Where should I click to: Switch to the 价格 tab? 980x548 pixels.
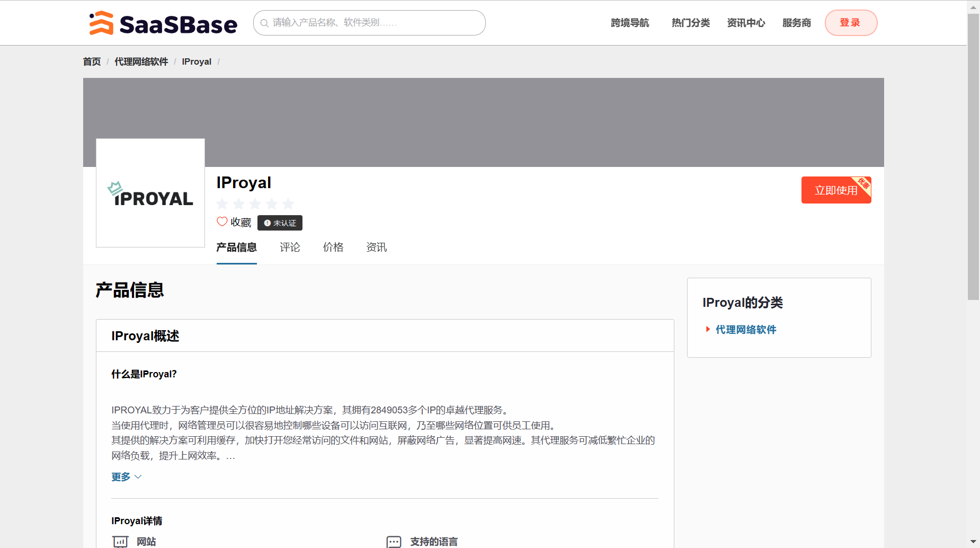click(333, 248)
